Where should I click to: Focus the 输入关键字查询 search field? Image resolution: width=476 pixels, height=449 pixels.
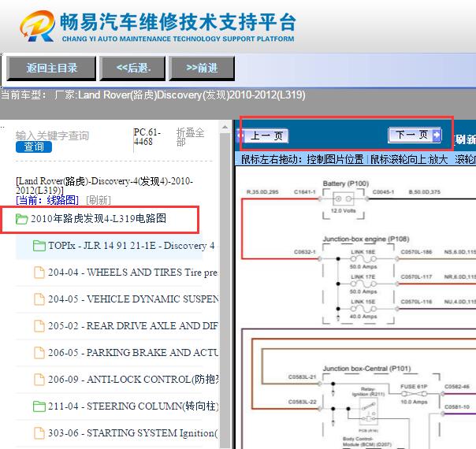[52, 135]
